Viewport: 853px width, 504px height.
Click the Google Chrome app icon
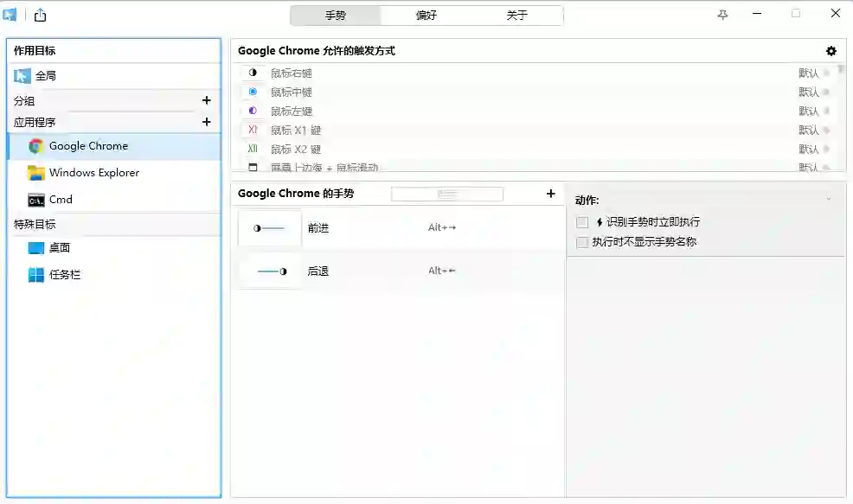pyautogui.click(x=36, y=146)
